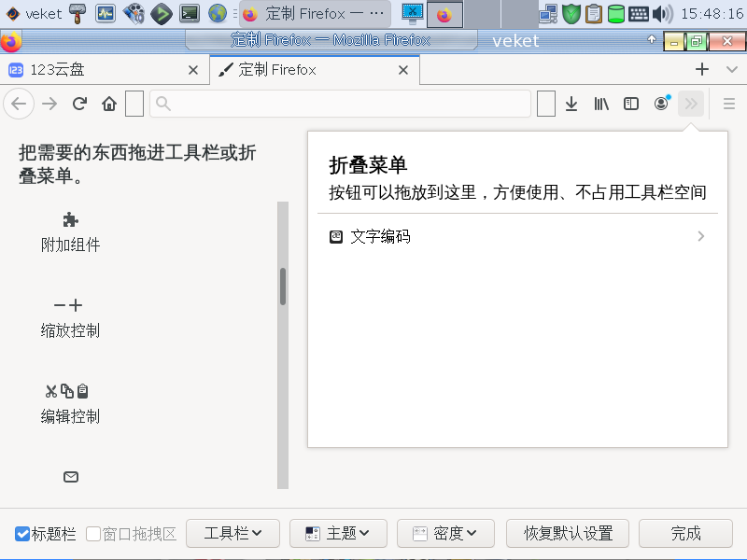Click the palette scrollbar thumb

(x=283, y=287)
